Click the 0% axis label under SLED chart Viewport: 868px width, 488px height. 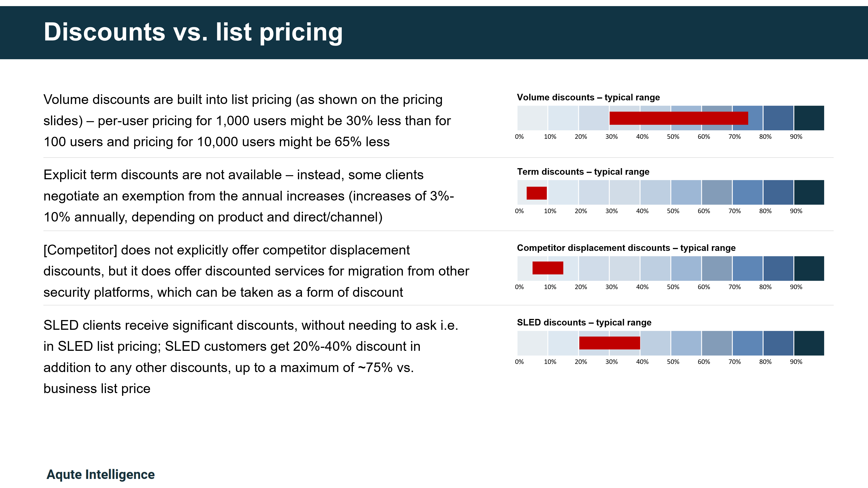coord(519,362)
